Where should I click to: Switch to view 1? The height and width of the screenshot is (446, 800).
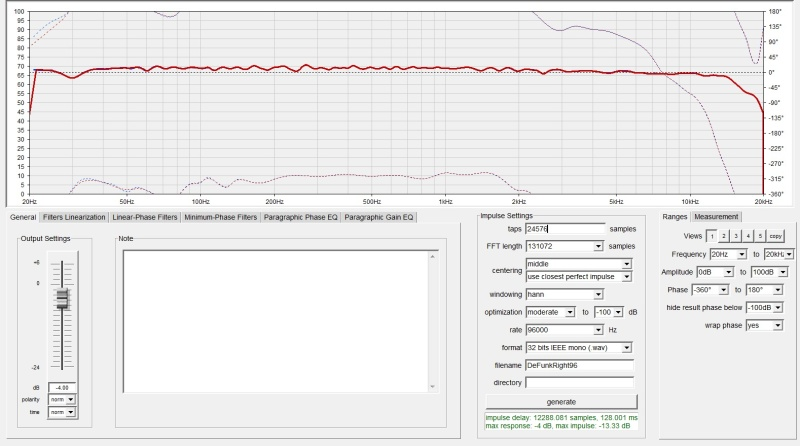click(711, 236)
